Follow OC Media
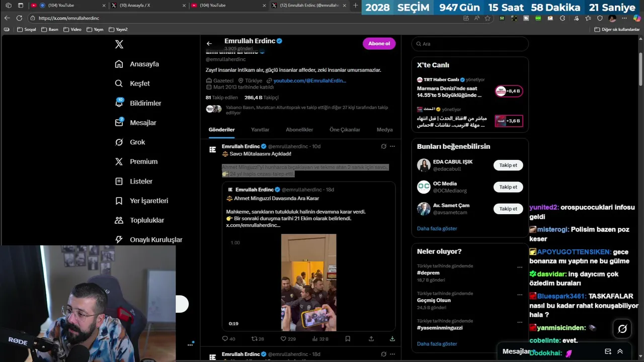Screen dimensions: 644x362 pos(508,187)
